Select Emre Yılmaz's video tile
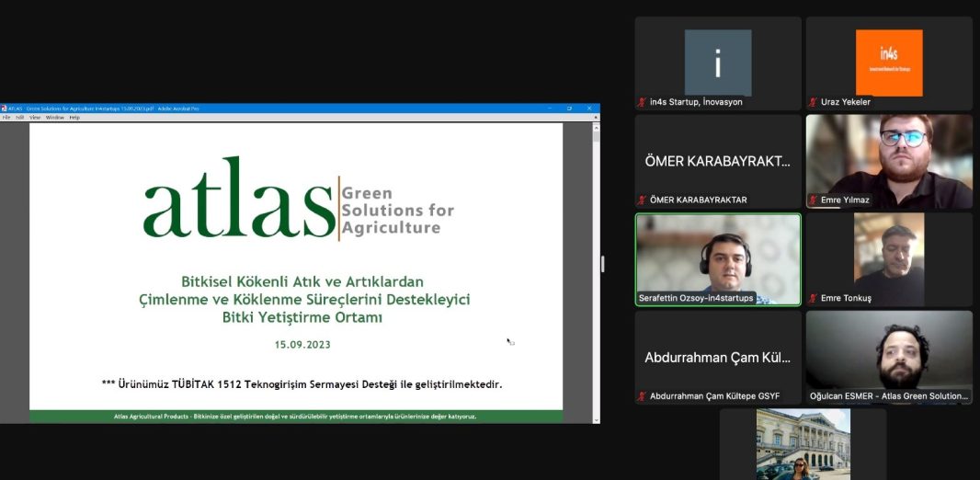This screenshot has width=980, height=480. [889, 161]
